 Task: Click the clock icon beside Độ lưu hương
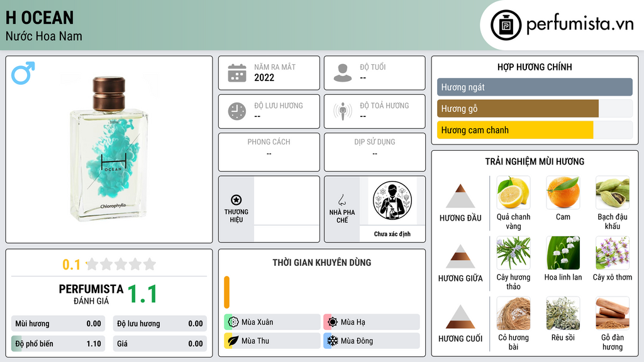click(x=237, y=111)
